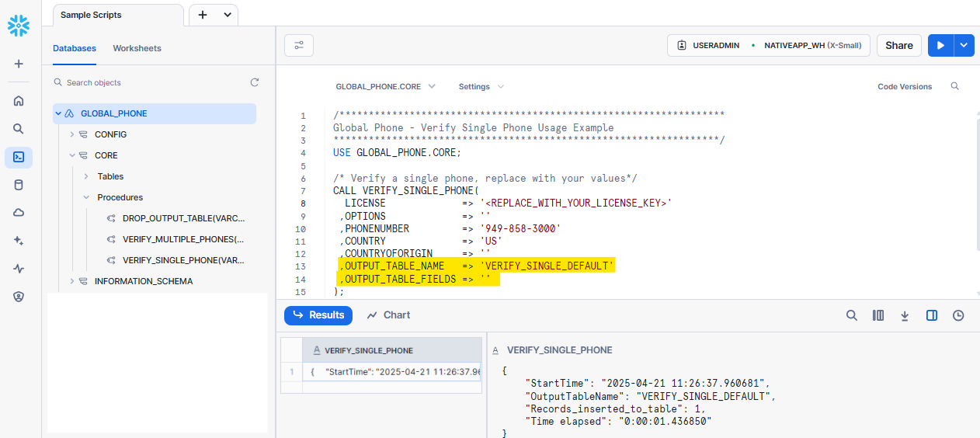Viewport: 980px width, 438px height.
Task: Click the CONFIG schema icon
Action: click(83, 134)
